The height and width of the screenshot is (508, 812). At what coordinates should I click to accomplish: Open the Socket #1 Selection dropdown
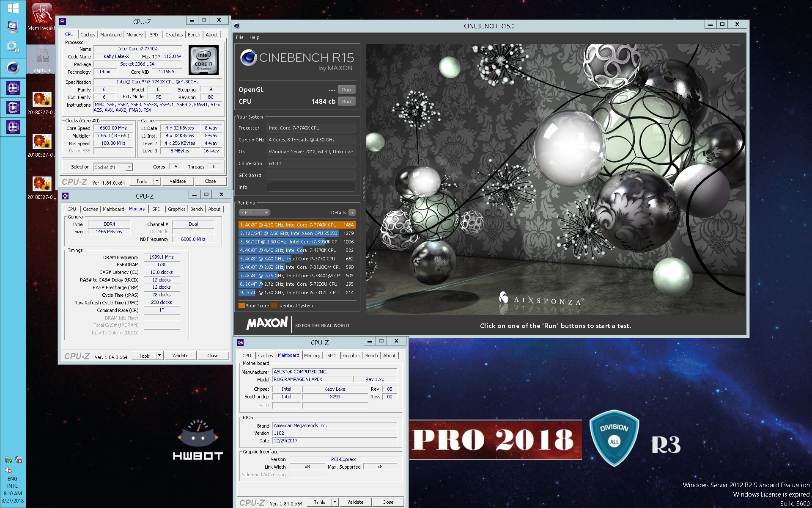point(113,167)
